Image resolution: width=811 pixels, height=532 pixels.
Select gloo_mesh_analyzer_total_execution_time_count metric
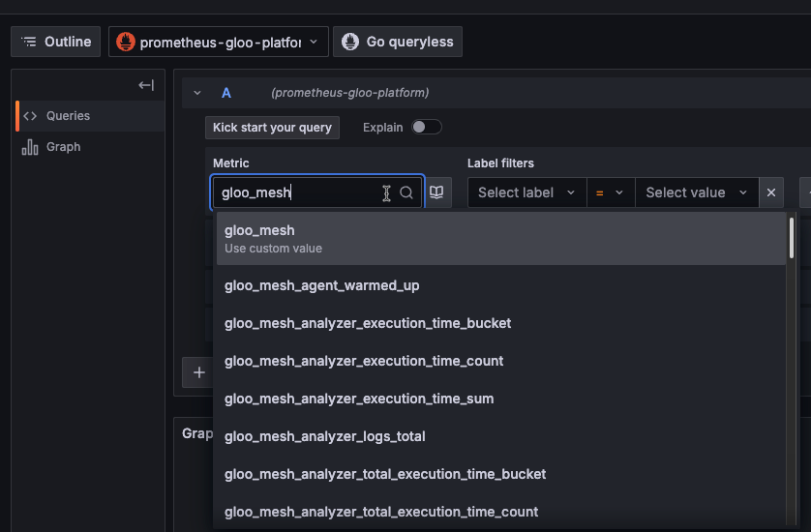tap(500, 512)
